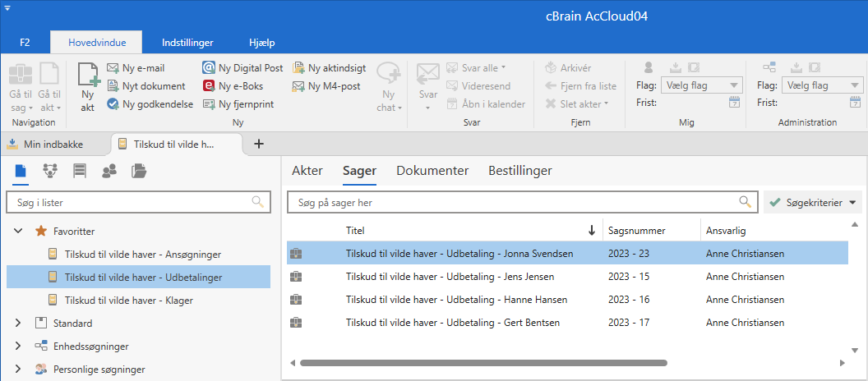Open the Dokumenter tab
The image size is (868, 381).
click(x=432, y=171)
